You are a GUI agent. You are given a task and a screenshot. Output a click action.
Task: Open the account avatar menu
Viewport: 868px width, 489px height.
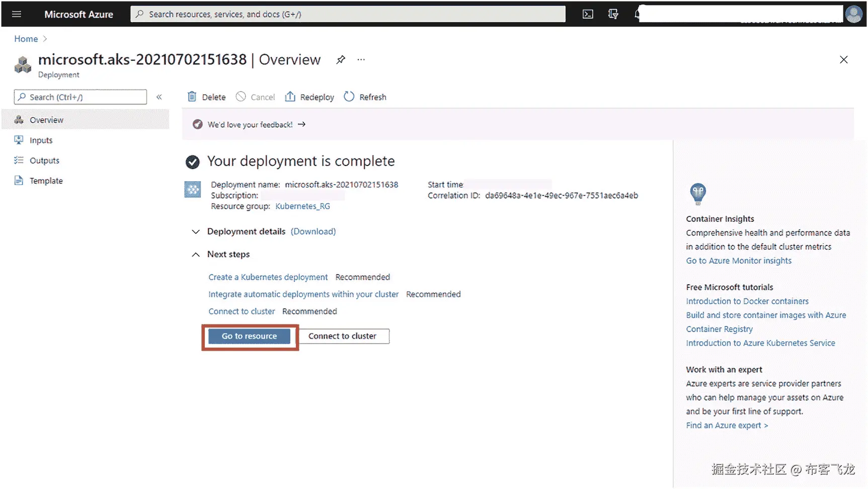pos(853,14)
